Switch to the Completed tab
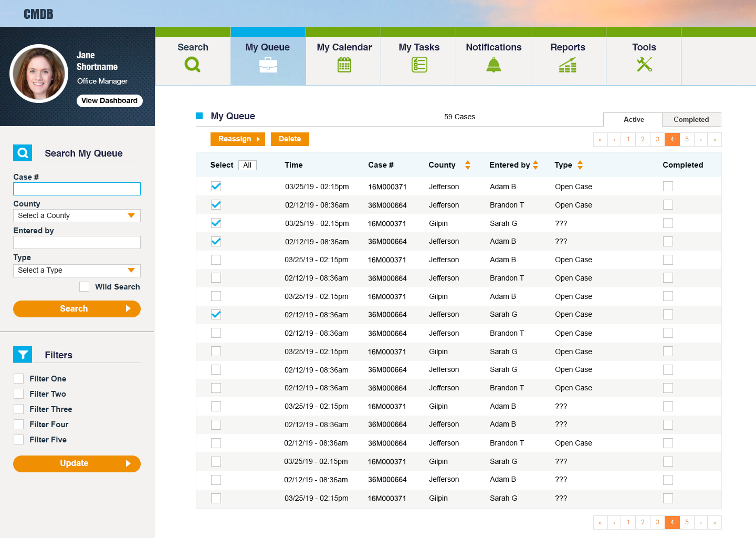This screenshot has width=756, height=538. click(x=691, y=119)
